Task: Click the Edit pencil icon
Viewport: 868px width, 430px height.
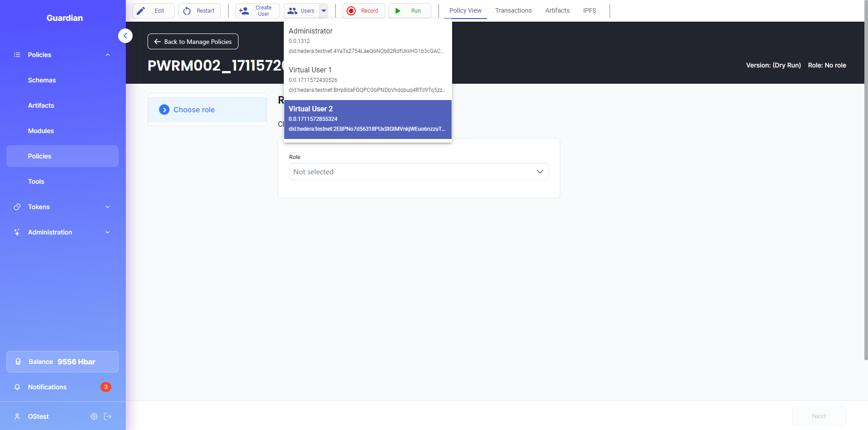Action: click(141, 11)
